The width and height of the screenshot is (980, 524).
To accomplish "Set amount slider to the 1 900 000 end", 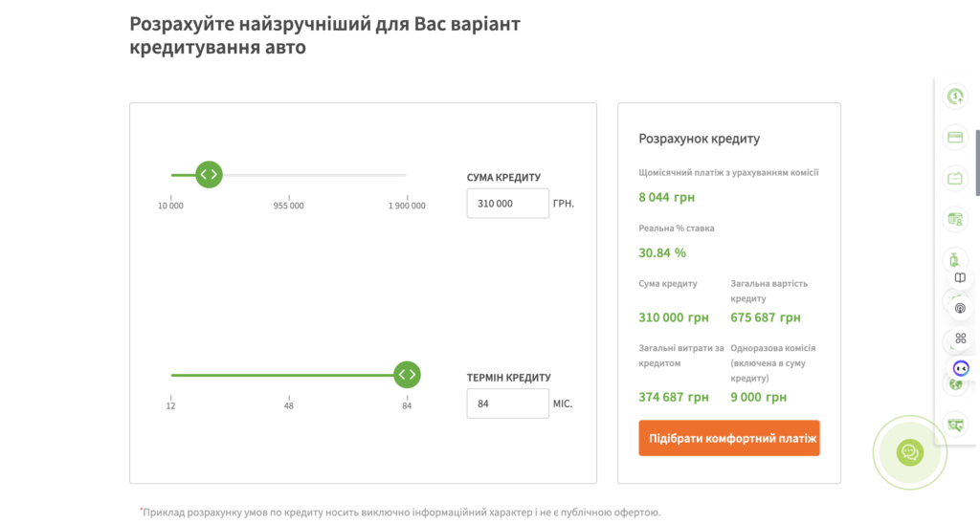I will coord(406,175).
